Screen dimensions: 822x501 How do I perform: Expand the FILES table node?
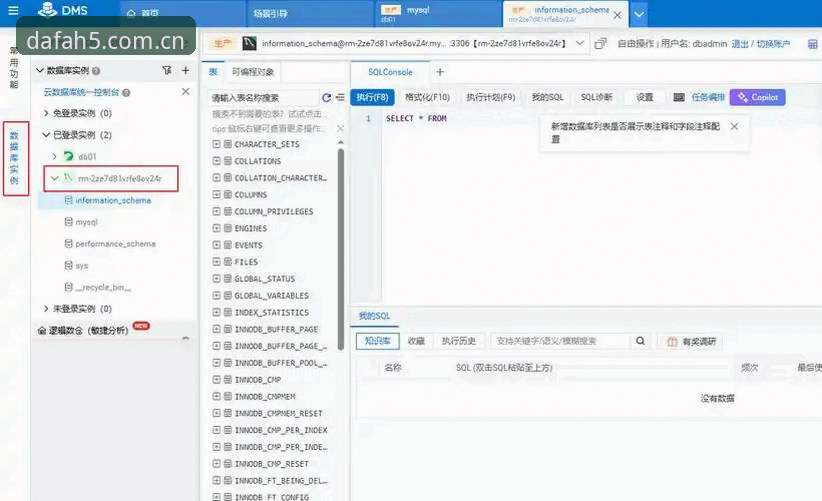(x=217, y=262)
